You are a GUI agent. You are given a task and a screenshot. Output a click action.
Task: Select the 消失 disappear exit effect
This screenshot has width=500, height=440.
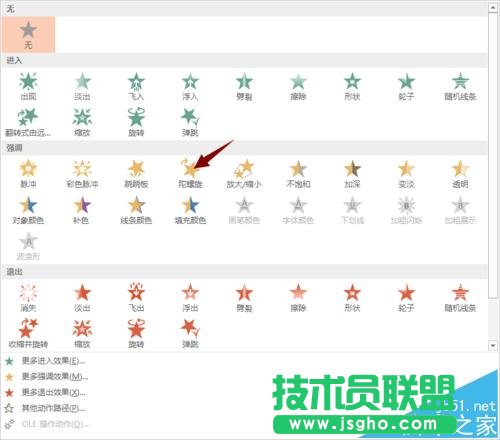28,298
